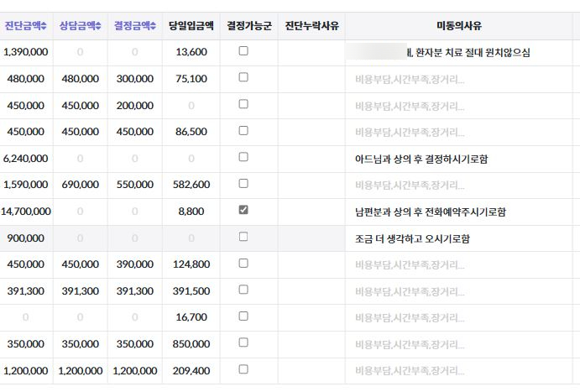Click the sort arrows beside 상담금액
This screenshot has width=580, height=392.
[98, 26]
